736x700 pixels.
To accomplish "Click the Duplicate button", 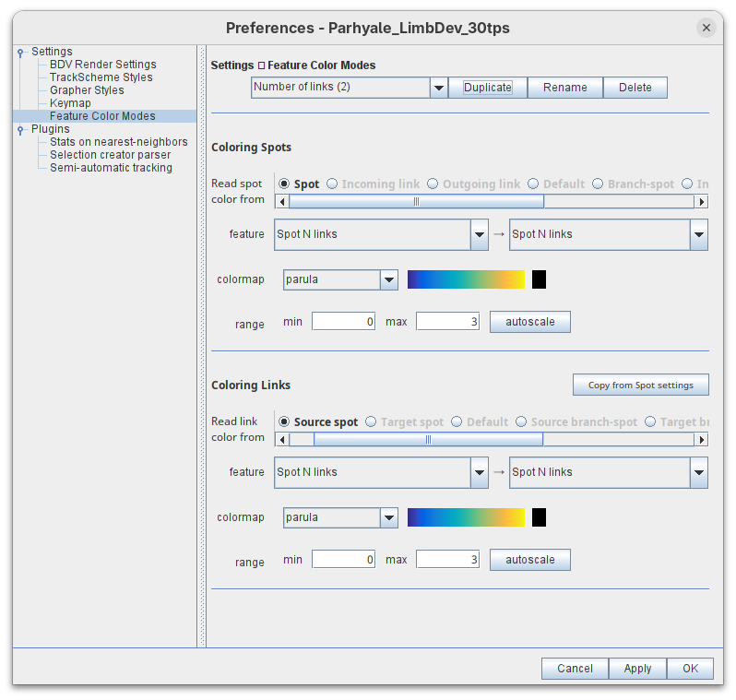I will 487,88.
